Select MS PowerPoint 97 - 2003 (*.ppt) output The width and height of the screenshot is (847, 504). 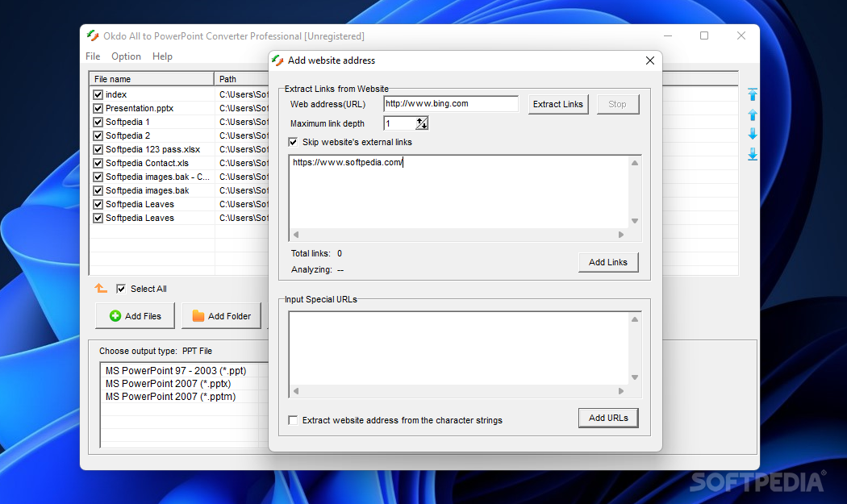click(176, 371)
